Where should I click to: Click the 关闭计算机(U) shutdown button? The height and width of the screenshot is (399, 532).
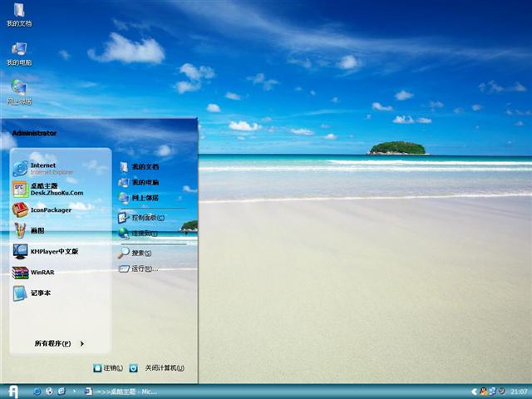tap(158, 367)
